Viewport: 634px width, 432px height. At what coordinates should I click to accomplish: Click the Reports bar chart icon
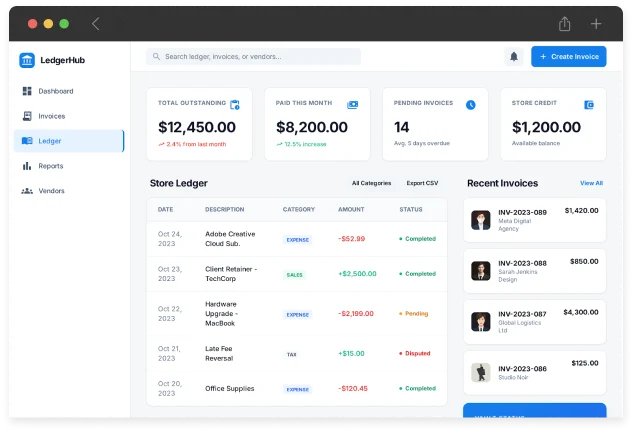coord(27,166)
